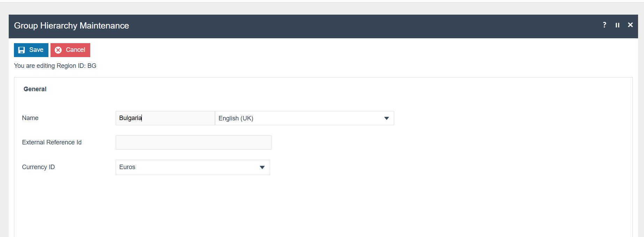Click the arrow on the language selector
This screenshot has height=237, width=644.
click(x=386, y=118)
